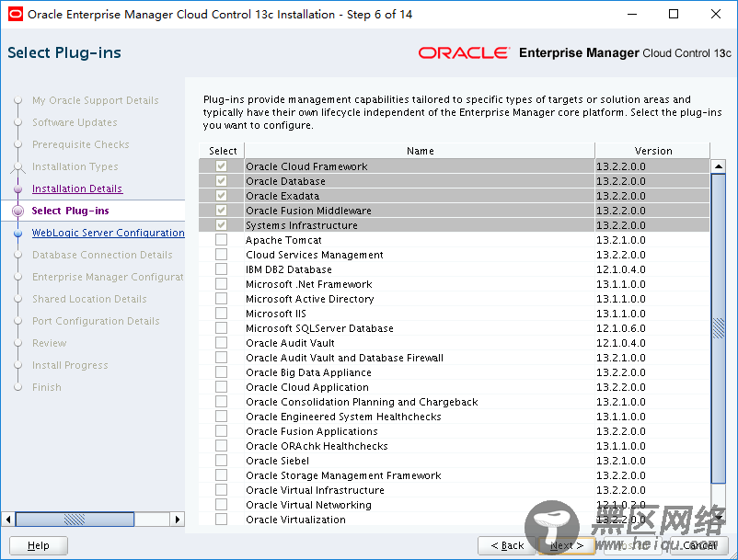Click the IBM DB2 Database version 12.1.0.4.0
Viewport: 738px width, 560px height.
[x=621, y=269]
